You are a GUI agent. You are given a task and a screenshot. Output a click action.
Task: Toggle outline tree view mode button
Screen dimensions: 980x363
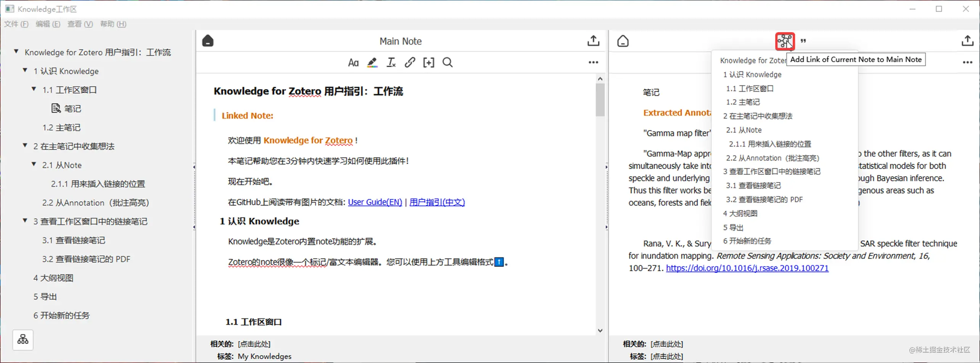pos(23,340)
